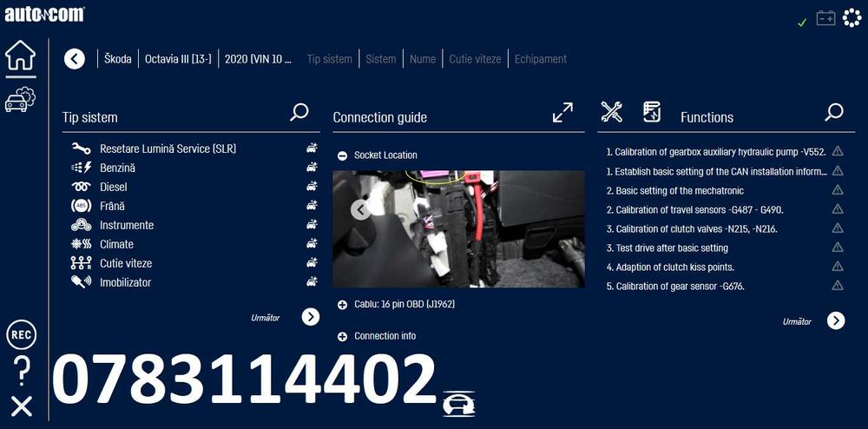Open the wrench and screwdriver tools icon
Viewport: 868px width, 429px height.
point(612,112)
